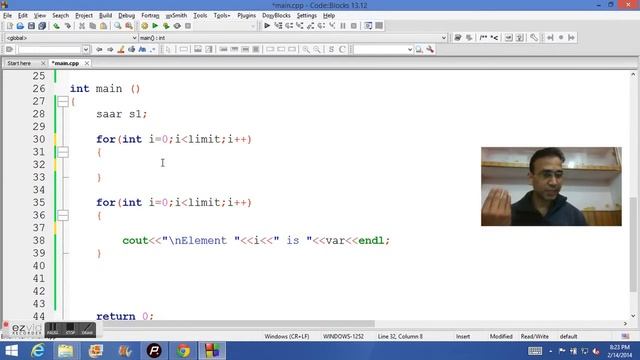This screenshot has height=360, width=640.
Task: Click the Jump forward arrow icon
Action: click(110, 49)
